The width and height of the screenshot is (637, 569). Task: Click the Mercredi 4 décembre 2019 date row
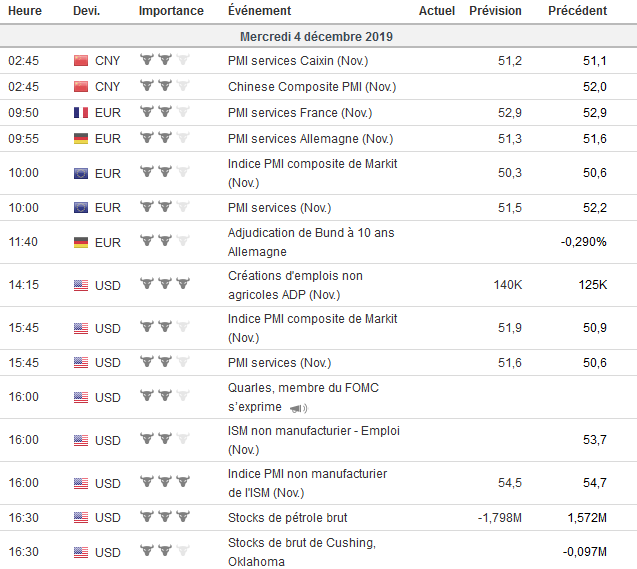pyautogui.click(x=317, y=37)
